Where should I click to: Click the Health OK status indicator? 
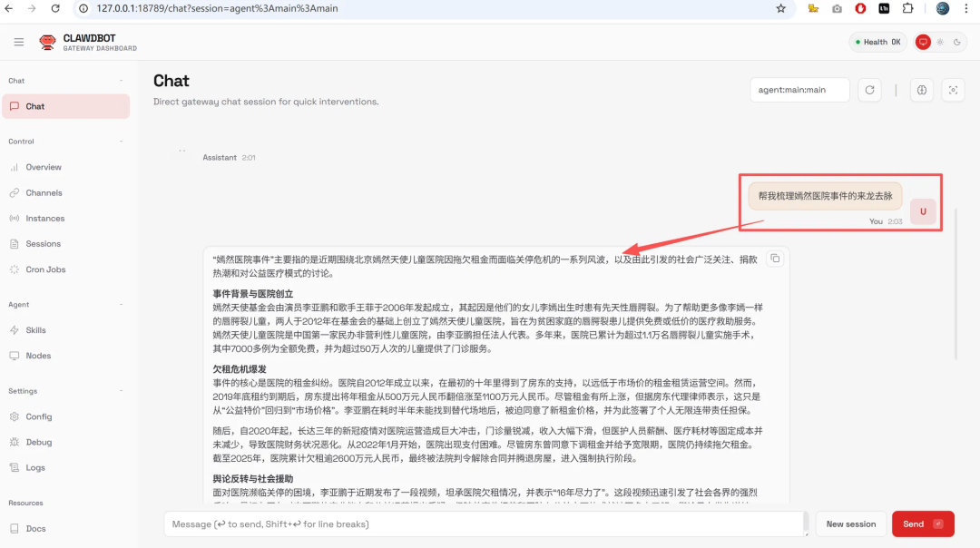877,42
